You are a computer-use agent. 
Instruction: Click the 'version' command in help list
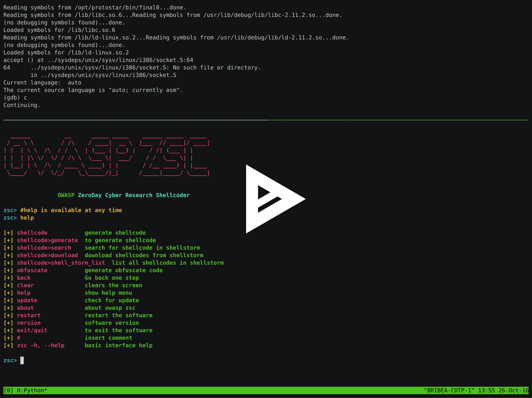pos(29,323)
